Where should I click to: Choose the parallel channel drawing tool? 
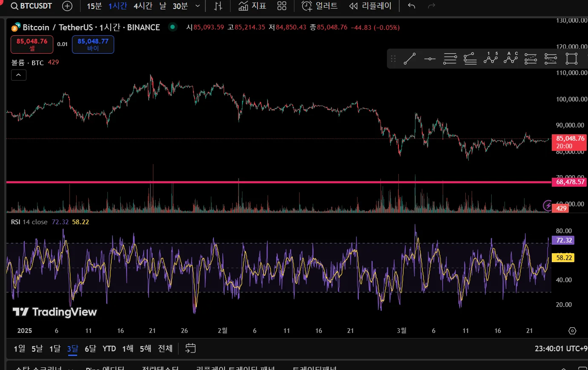click(x=450, y=59)
